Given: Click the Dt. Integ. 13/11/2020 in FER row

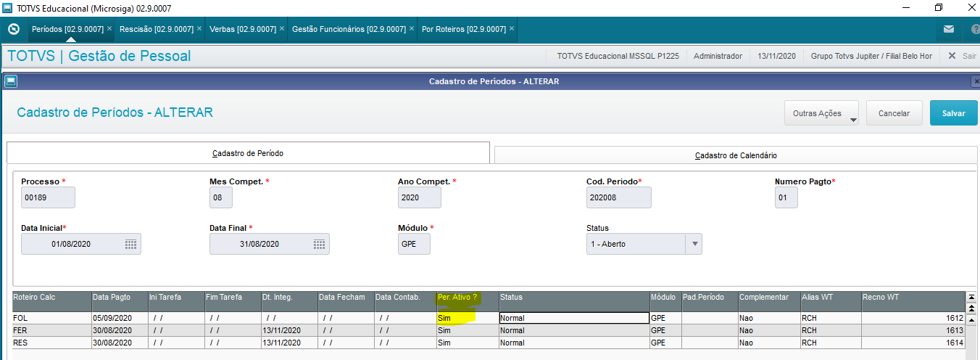Looking at the screenshot, I should 288,330.
